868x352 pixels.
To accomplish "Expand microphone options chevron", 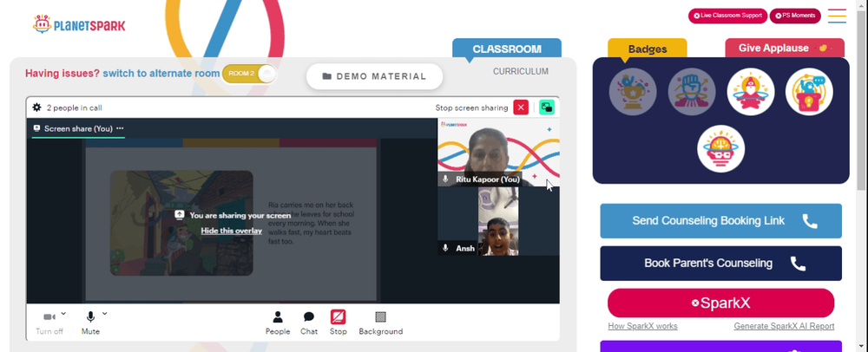I will point(105,314).
